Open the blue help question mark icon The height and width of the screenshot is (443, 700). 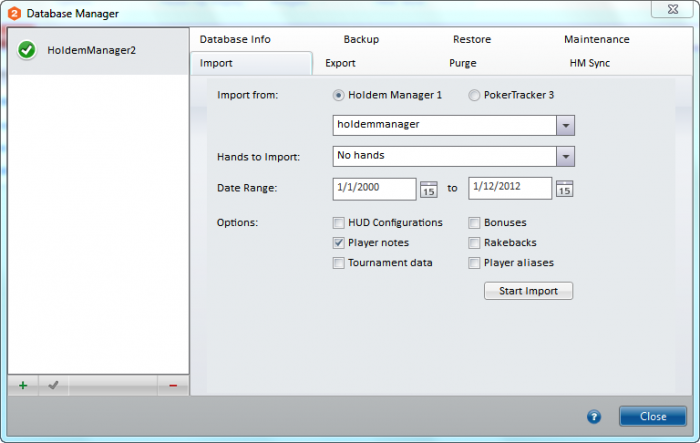click(x=594, y=417)
